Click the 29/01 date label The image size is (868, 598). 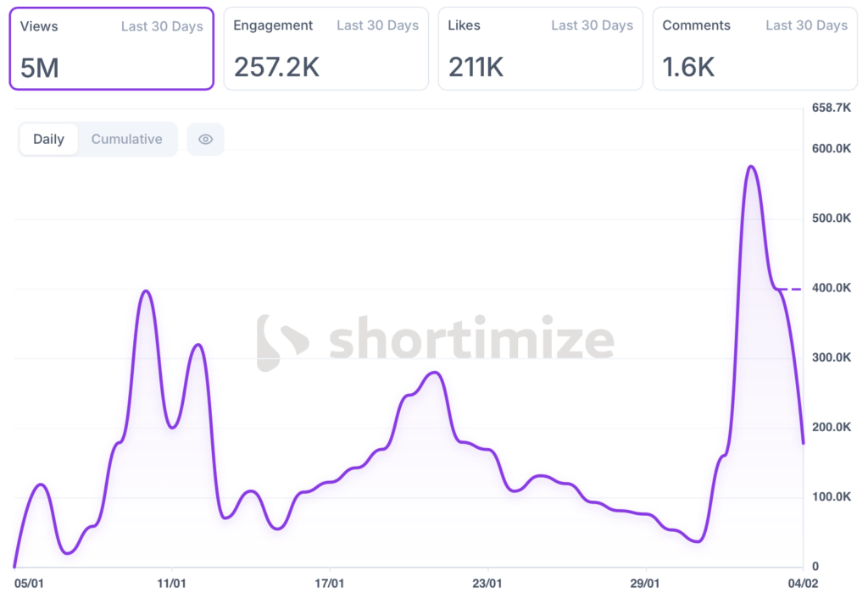click(x=645, y=584)
